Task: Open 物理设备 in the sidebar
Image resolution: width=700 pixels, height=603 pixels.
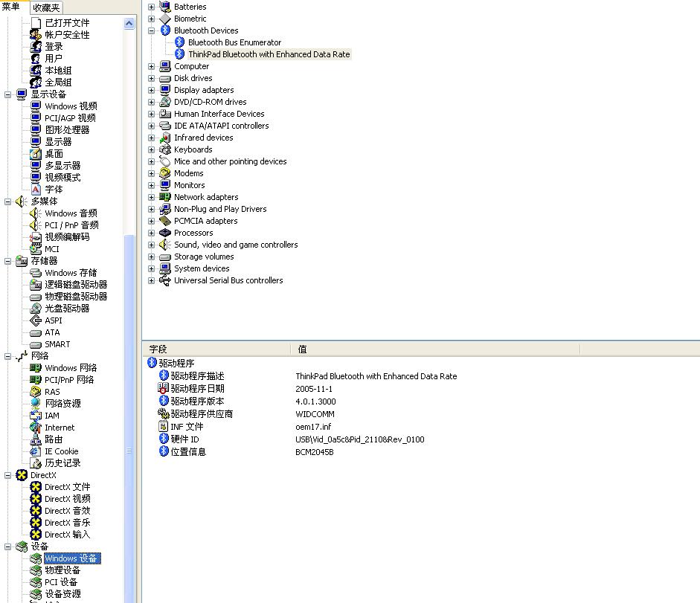Action: point(62,570)
